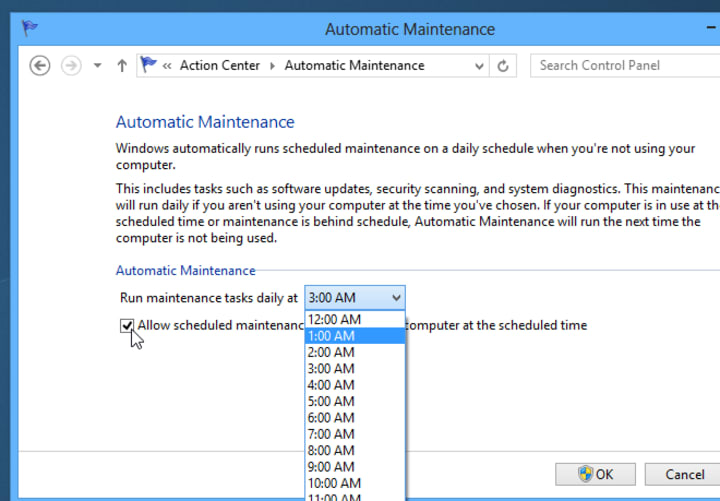
Task: Select 8:00 AM list option
Action: click(x=354, y=450)
